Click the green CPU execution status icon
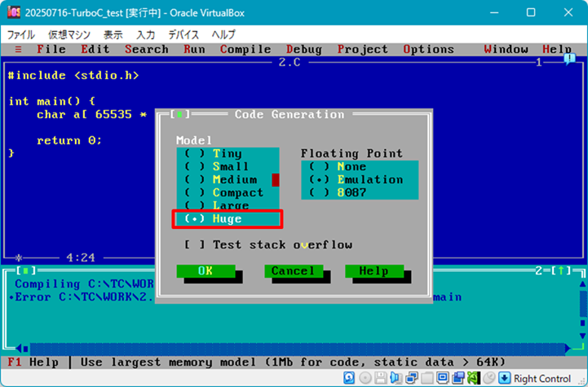 click(474, 378)
